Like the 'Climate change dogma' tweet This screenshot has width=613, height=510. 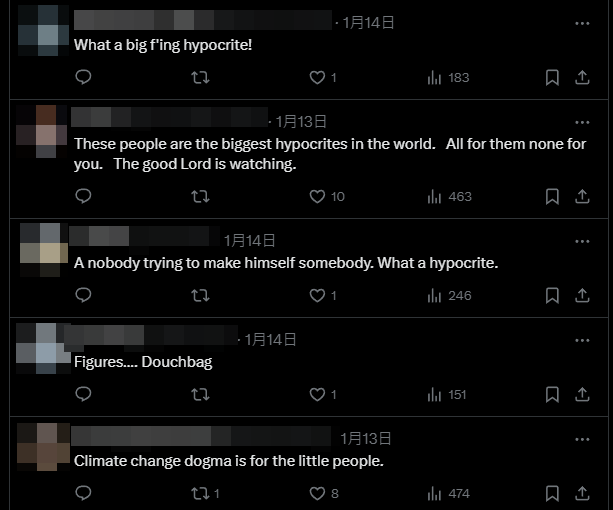click(x=317, y=493)
